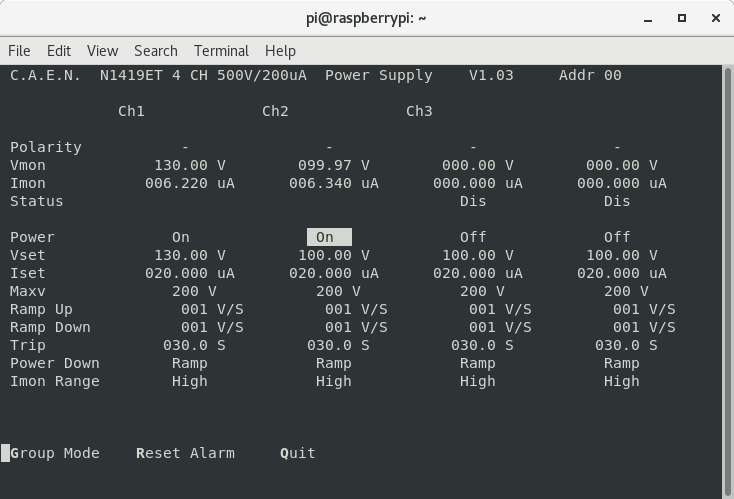734x499 pixels.
Task: Click the Quit command
Action: (x=298, y=453)
